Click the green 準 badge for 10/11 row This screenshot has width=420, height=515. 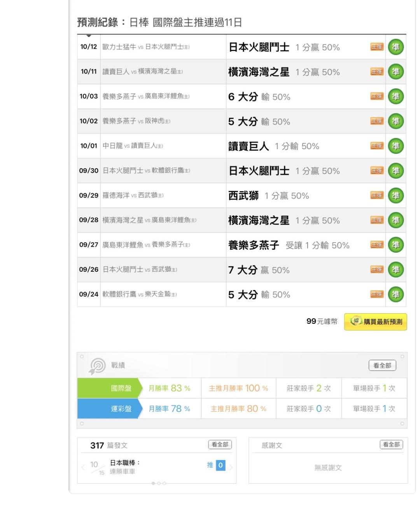(396, 72)
